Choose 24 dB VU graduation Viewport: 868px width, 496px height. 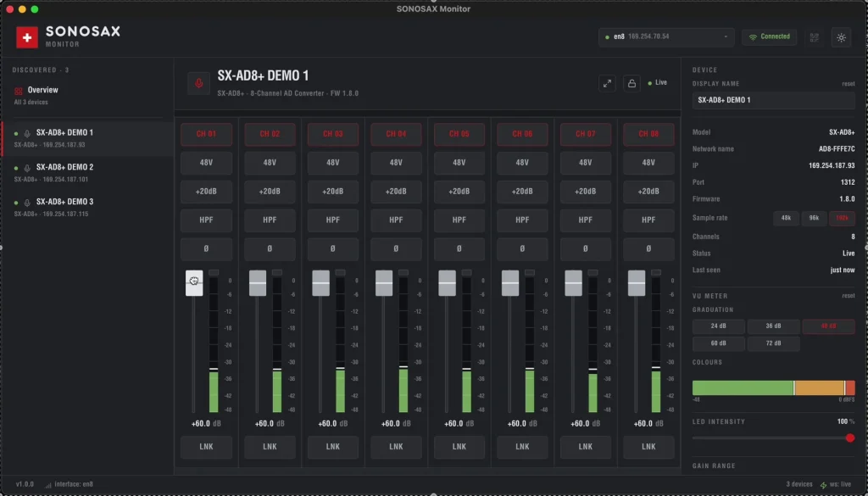[x=718, y=326]
